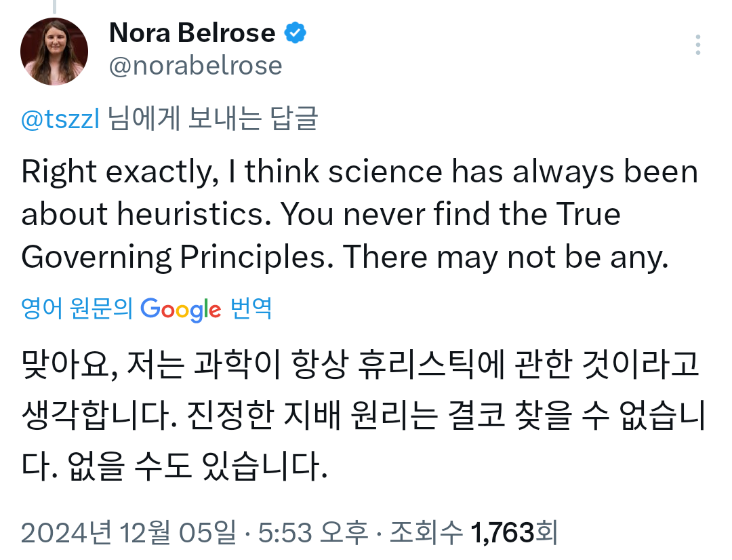Click the word 'heuristics' in the tweet
Screen dimensions: 732x560
pos(192,214)
